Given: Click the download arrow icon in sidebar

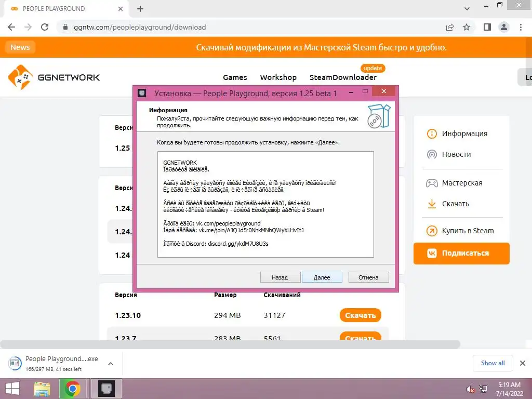Looking at the screenshot, I should pos(432,204).
